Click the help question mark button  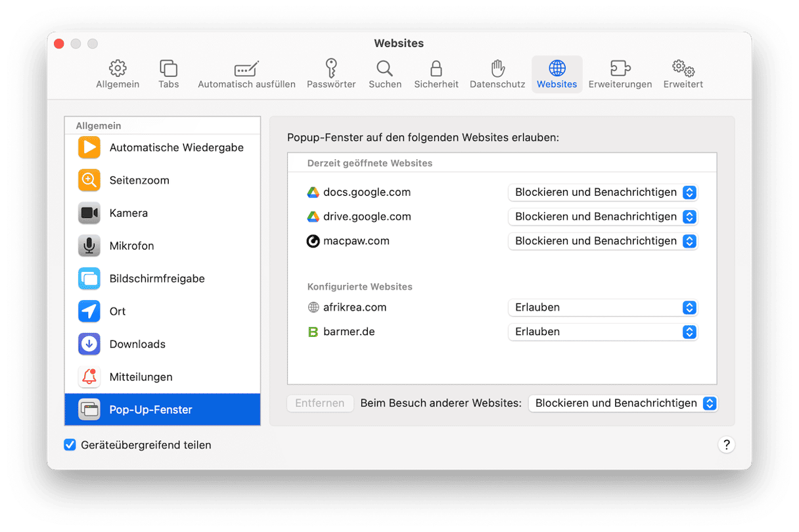(x=726, y=445)
